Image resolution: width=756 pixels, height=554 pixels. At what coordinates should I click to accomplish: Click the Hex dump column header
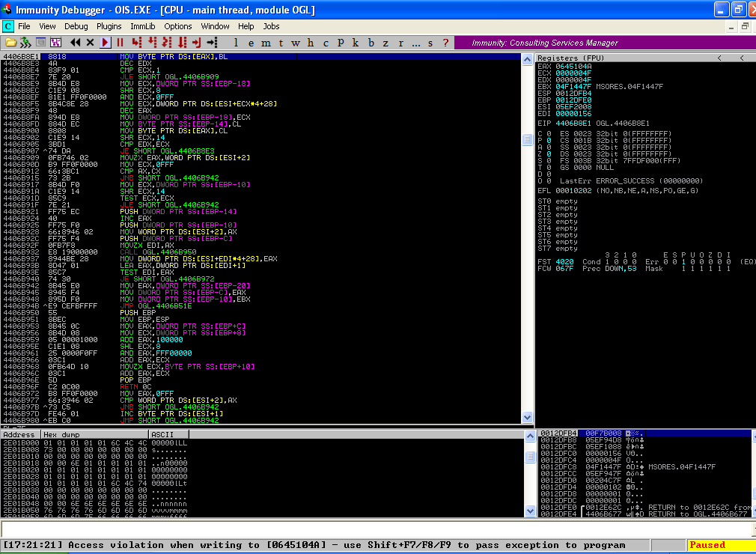96,434
